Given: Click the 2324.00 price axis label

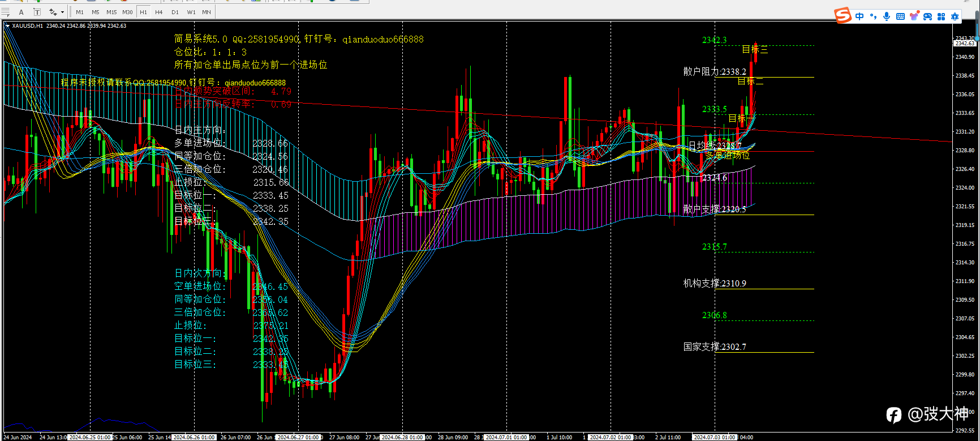Looking at the screenshot, I should pos(965,187).
